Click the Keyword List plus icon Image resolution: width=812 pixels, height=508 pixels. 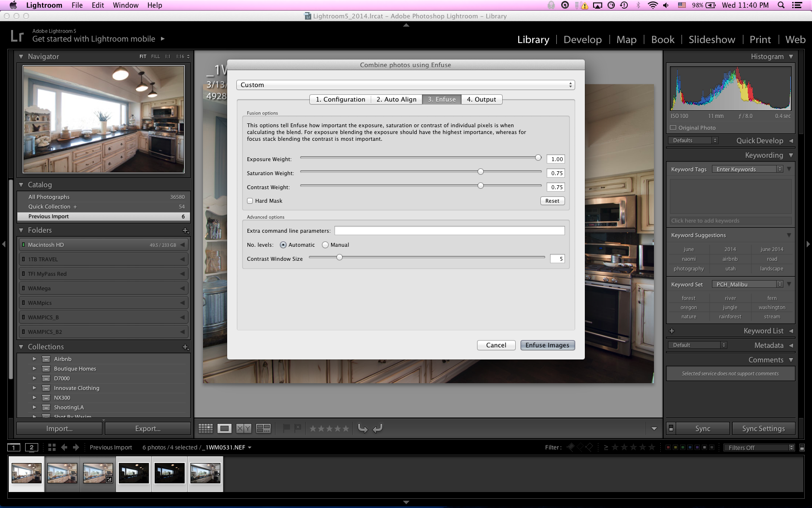(x=672, y=331)
